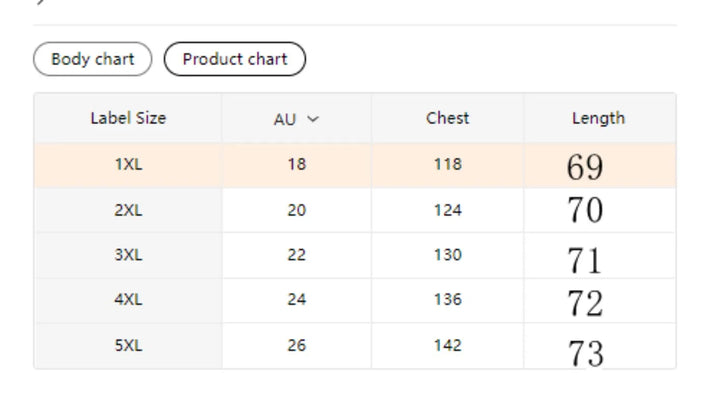The height and width of the screenshot is (407, 720).
Task: Click AU size 26 cell
Action: tap(296, 346)
